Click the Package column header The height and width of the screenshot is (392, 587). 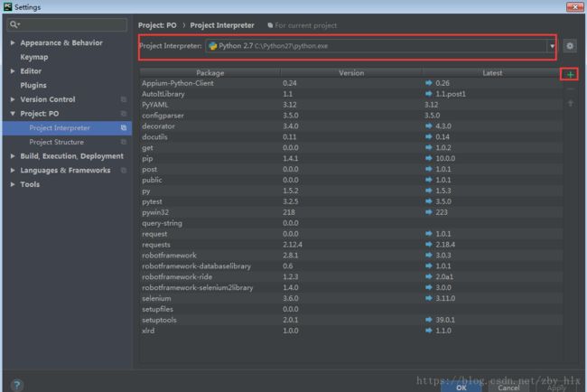point(210,73)
